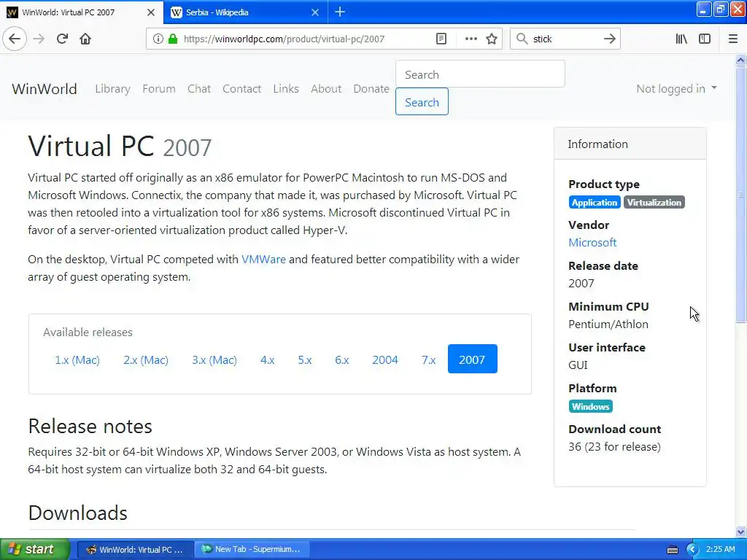The width and height of the screenshot is (747, 560).
Task: Open the Chat nav item
Action: [x=199, y=89]
